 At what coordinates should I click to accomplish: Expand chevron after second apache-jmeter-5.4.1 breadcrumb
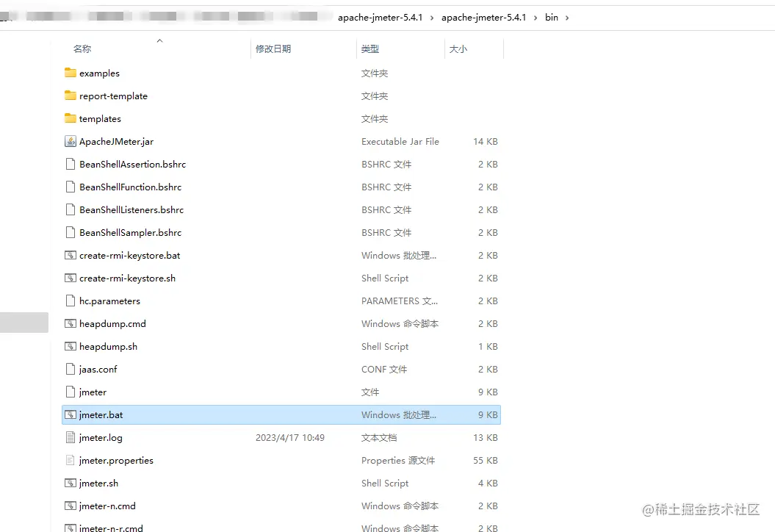(536, 18)
